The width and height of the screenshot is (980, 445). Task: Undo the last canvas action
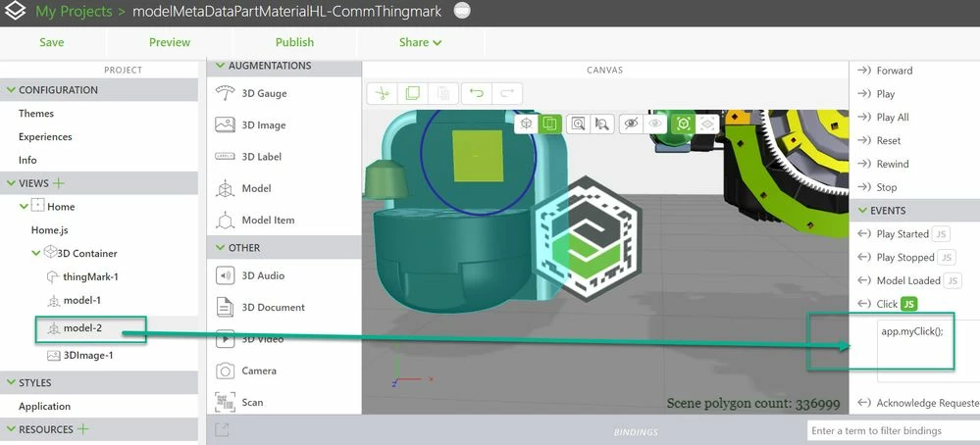pyautogui.click(x=476, y=94)
